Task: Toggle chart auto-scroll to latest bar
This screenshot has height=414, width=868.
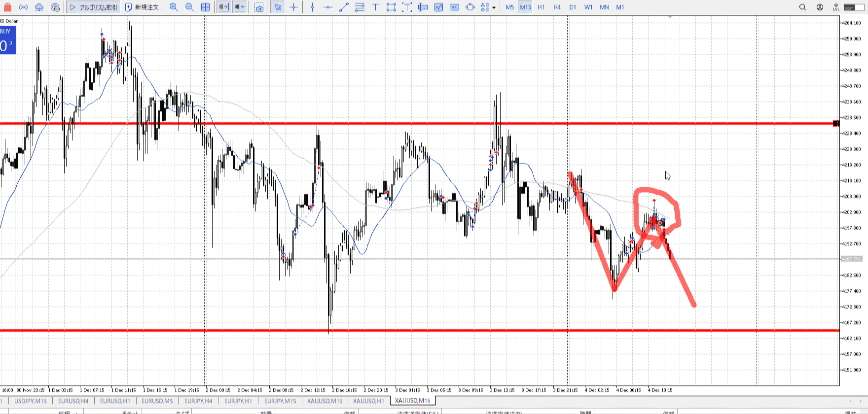Action: [223, 7]
